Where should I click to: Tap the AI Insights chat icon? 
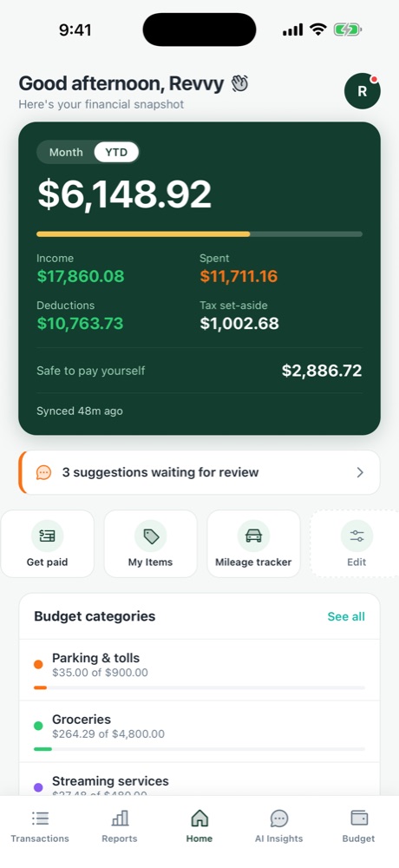279,819
